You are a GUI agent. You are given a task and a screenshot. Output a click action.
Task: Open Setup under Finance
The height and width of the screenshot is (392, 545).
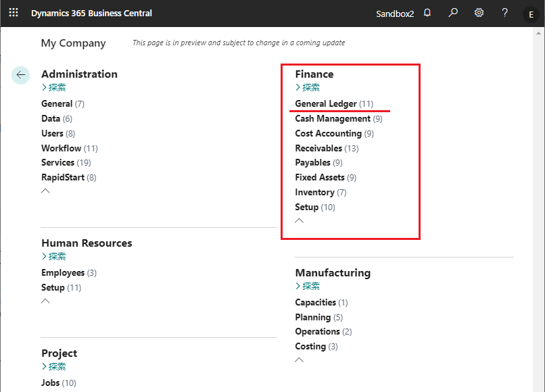click(x=315, y=207)
